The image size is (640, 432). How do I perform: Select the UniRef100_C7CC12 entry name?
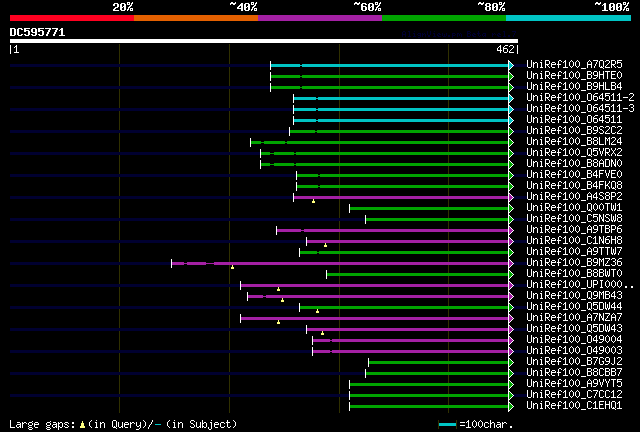[x=574, y=395]
